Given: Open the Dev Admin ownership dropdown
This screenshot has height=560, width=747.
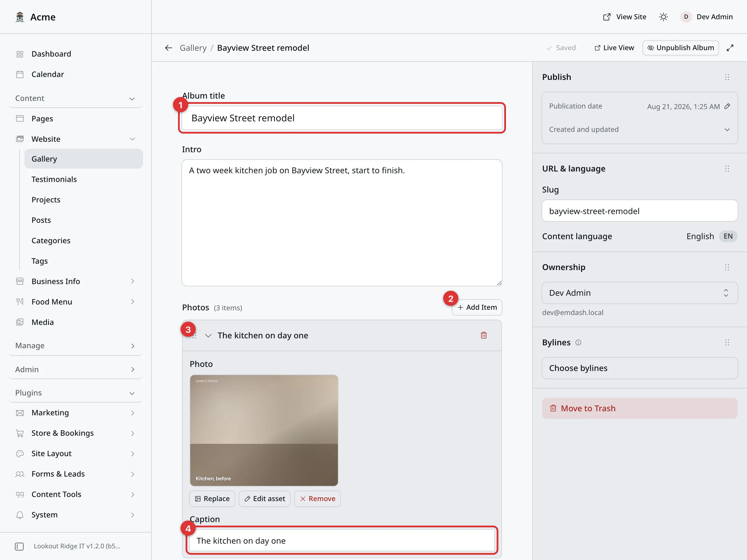Looking at the screenshot, I should click(640, 293).
